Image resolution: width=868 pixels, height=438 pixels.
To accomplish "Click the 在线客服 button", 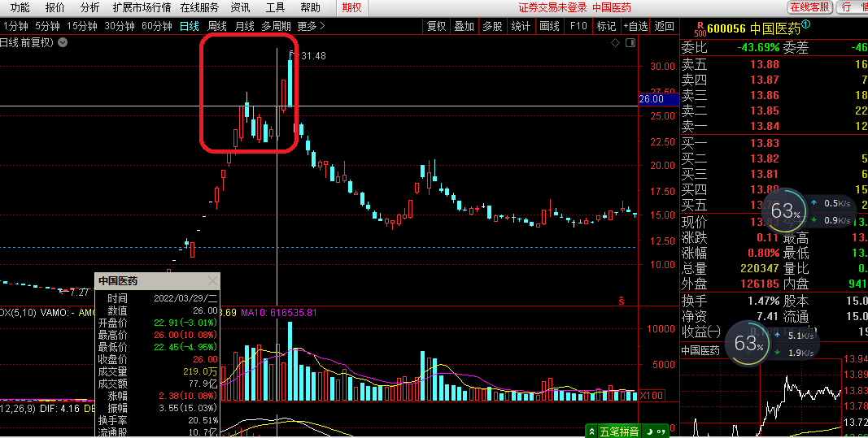I will coord(810,7).
